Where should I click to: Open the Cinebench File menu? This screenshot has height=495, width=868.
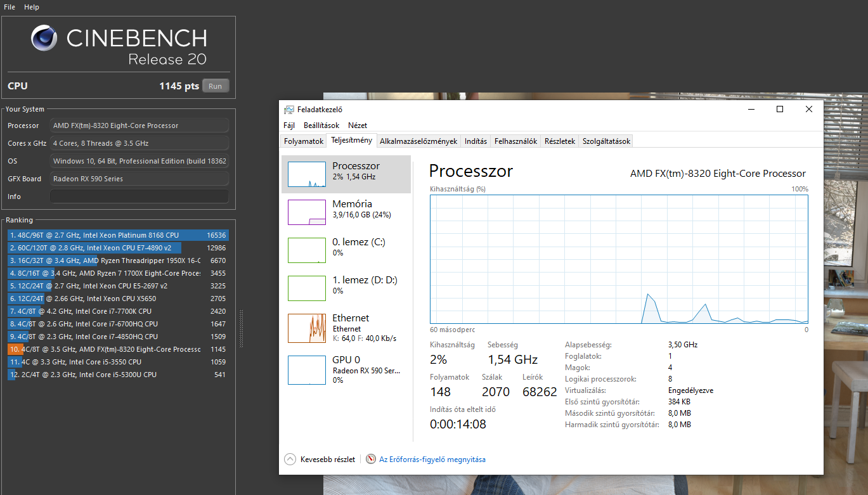10,7
